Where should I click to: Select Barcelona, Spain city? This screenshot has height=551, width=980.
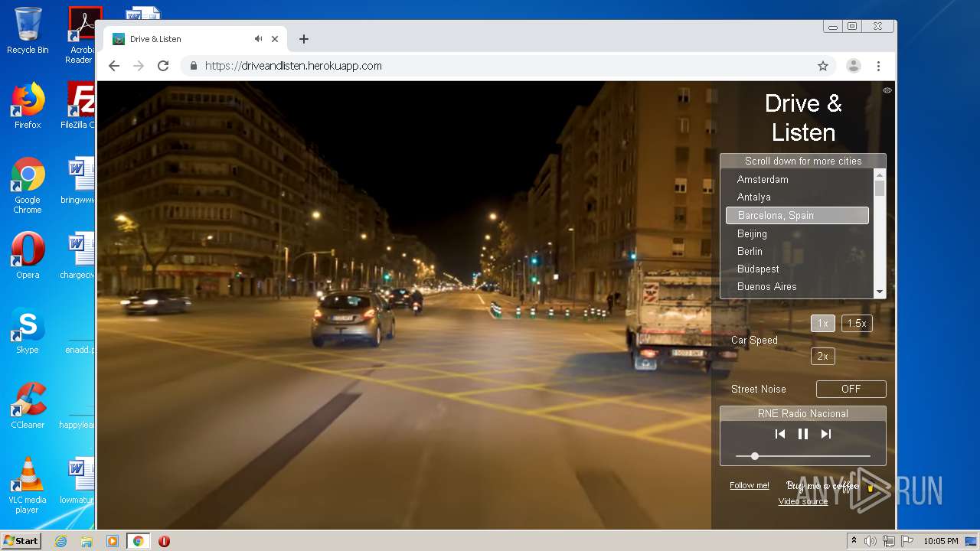pos(797,215)
